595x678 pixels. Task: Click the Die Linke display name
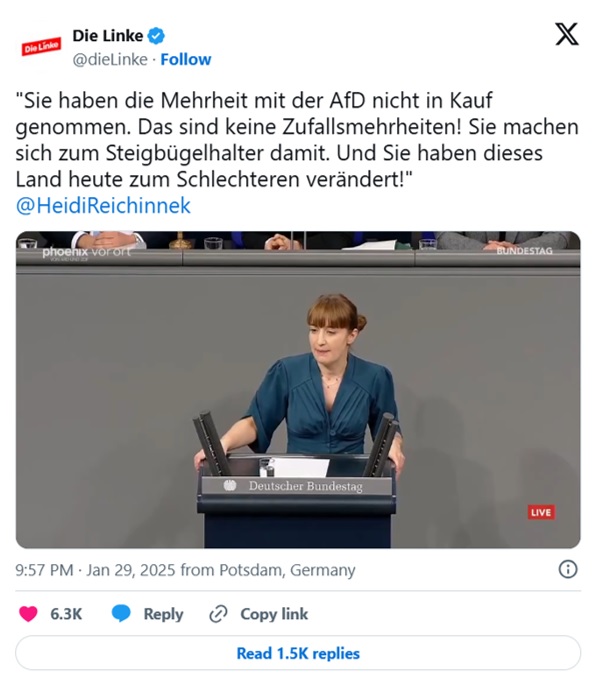108,35
